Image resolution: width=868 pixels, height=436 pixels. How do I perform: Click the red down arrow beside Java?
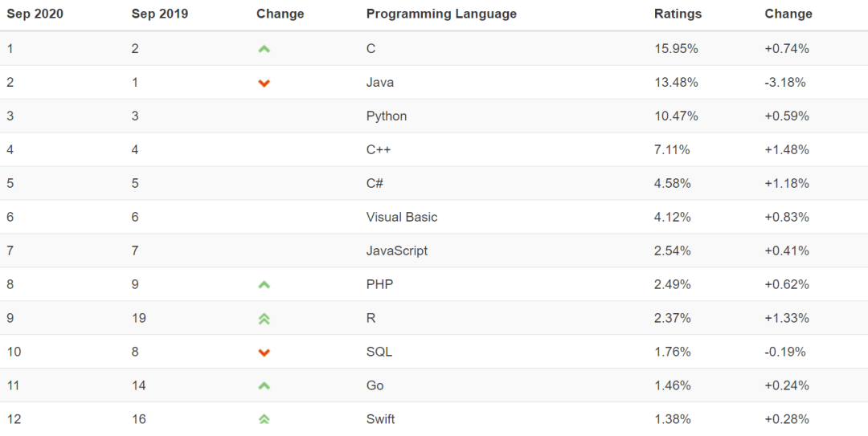[264, 83]
